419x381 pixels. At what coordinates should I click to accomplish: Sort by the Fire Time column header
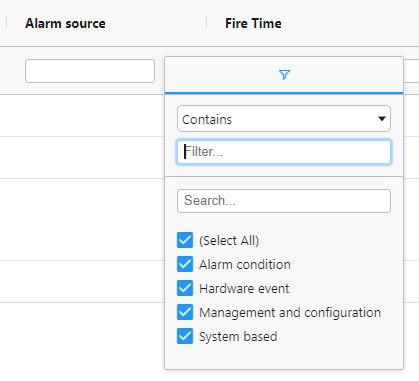pyautogui.click(x=253, y=24)
